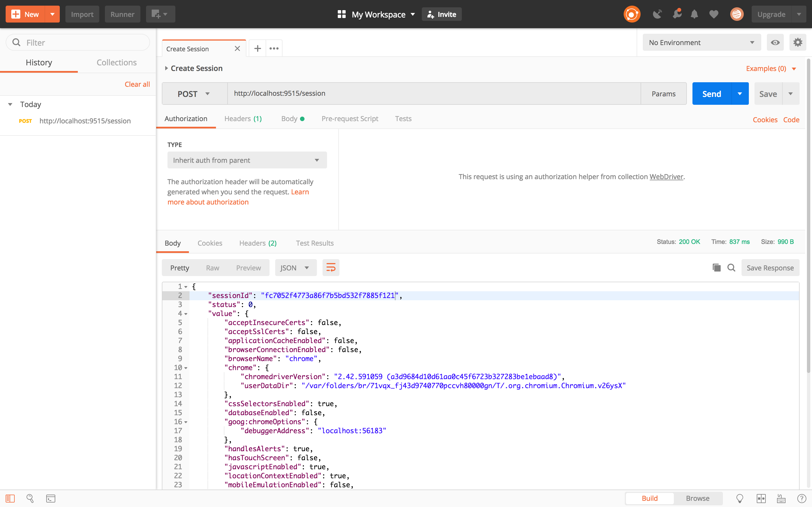Click Clear all history link
812x507 pixels.
137,84
